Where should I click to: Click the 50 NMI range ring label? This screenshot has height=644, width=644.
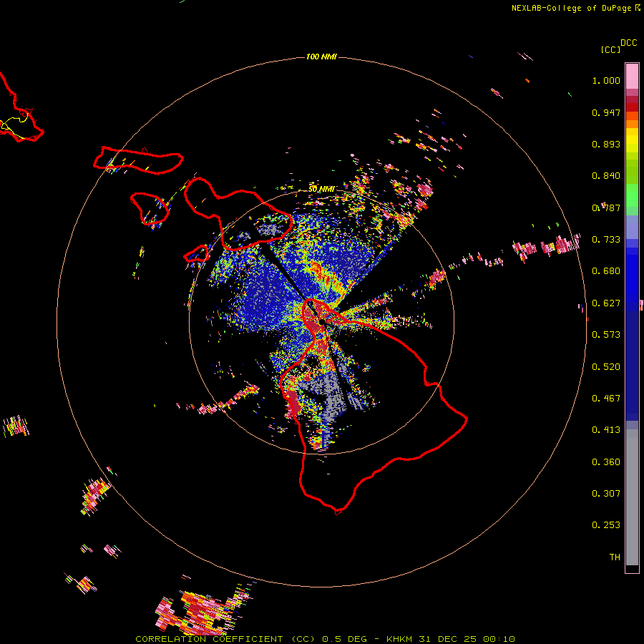[321, 190]
